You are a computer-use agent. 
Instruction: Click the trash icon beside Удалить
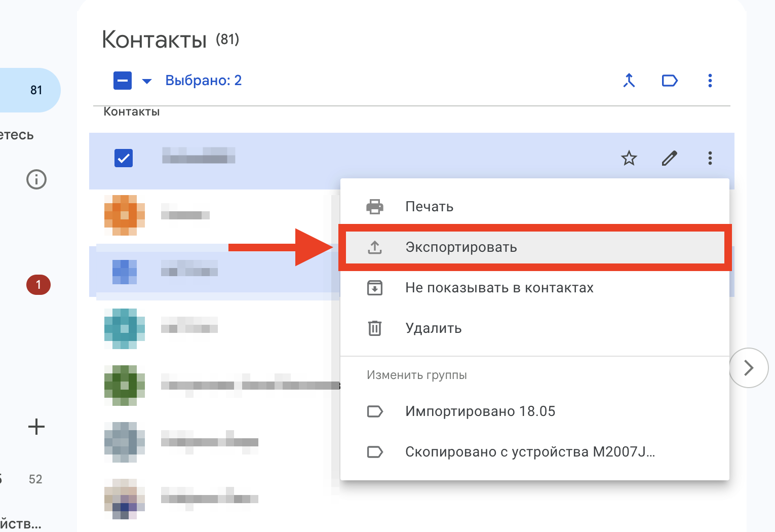coord(375,328)
